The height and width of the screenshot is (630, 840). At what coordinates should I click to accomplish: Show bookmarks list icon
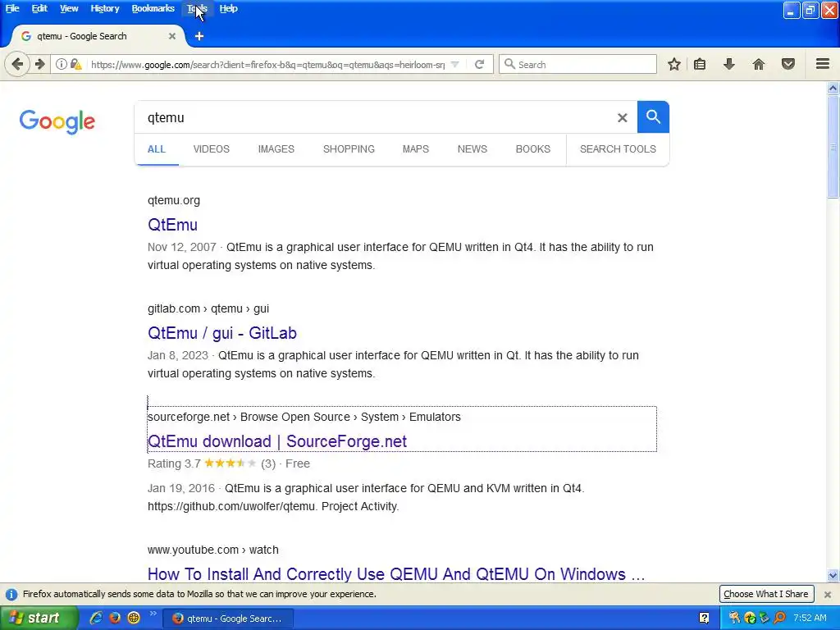point(700,64)
